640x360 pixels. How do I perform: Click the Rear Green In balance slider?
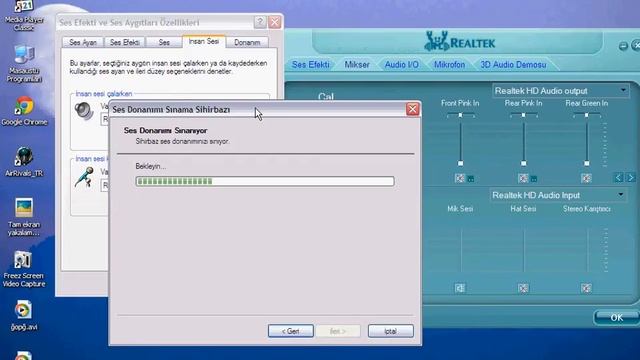tap(587, 116)
